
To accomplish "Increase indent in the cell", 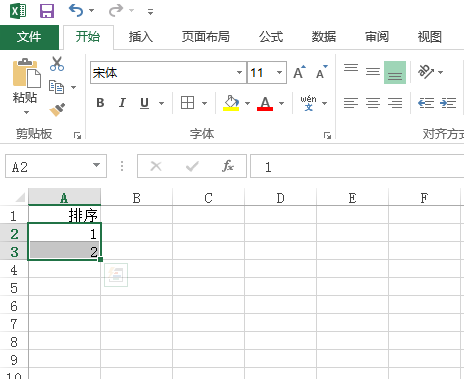I will coord(448,103).
